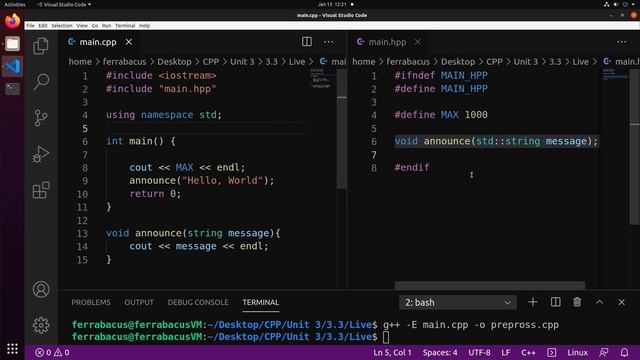Open the Manage gear icon
640x360 pixels.
click(x=41, y=325)
